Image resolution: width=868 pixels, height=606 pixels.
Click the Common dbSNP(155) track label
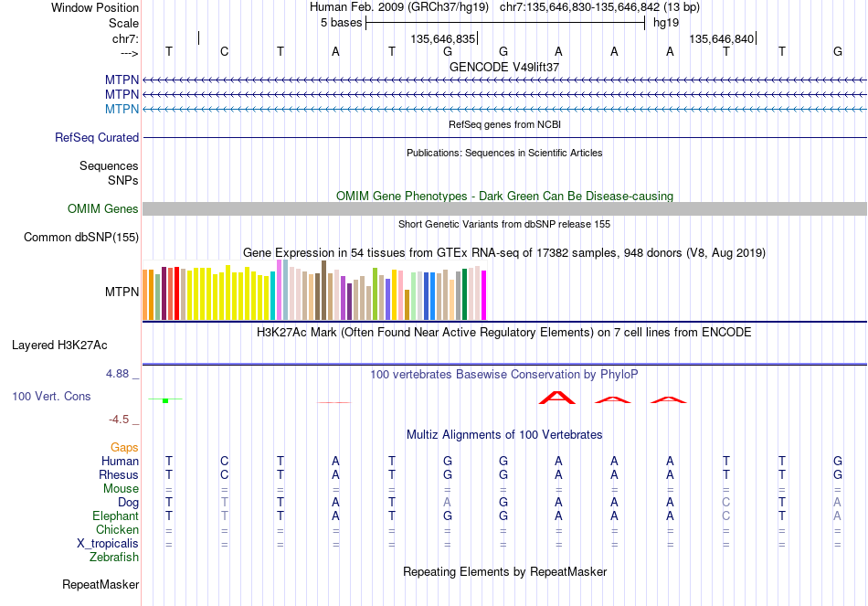point(81,237)
